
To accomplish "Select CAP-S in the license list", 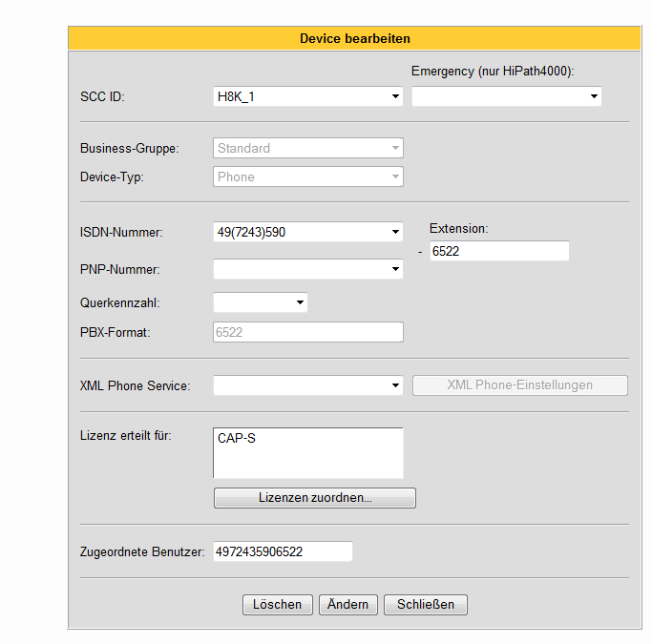I will point(237,438).
